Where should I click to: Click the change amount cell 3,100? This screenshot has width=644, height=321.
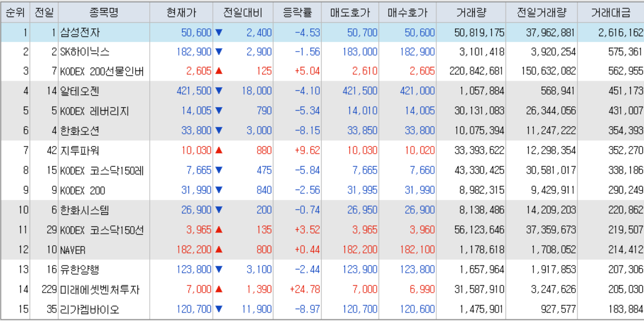point(259,270)
